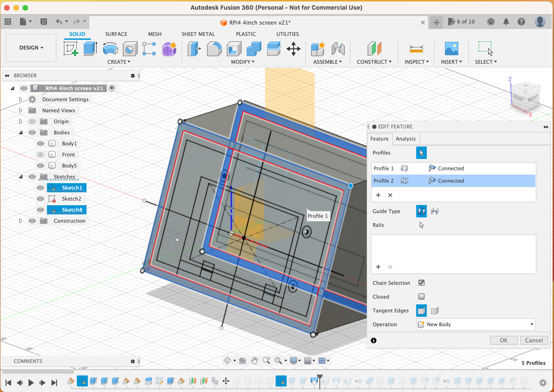Show the hidden Front body
This screenshot has height=392, width=554.
40,155
